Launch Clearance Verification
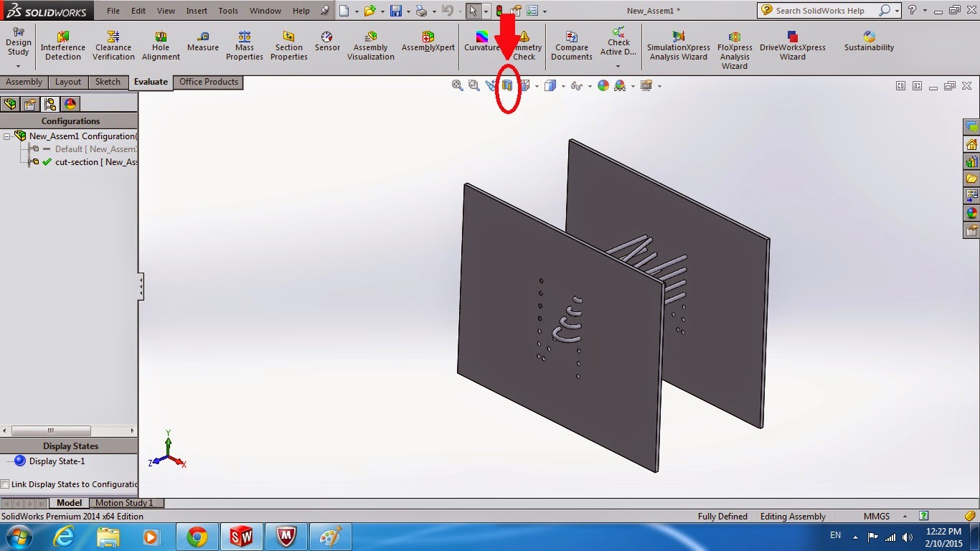Viewport: 980px width, 551px height. (x=113, y=46)
